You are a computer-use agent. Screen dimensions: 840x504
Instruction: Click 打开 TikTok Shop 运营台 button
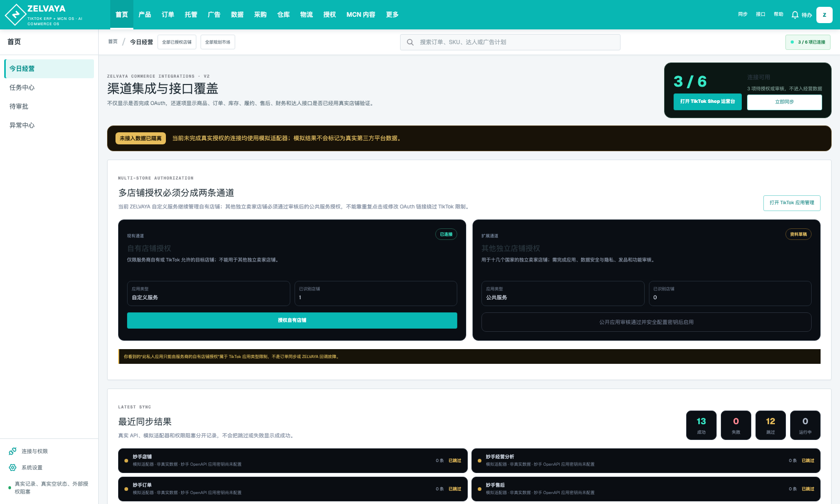pos(708,102)
